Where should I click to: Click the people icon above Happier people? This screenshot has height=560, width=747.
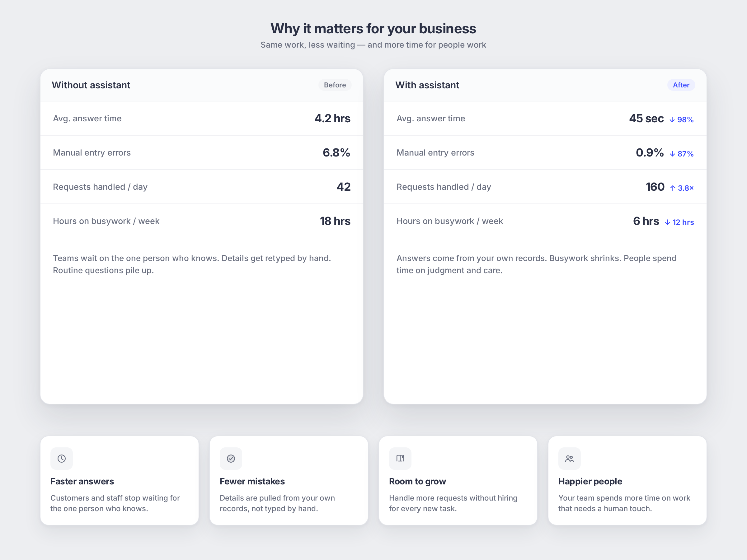point(569,458)
